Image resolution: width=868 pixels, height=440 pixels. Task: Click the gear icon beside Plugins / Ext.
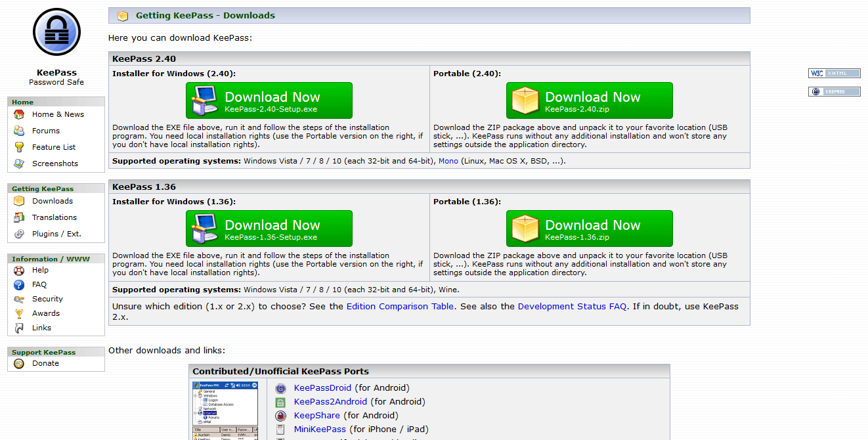(19, 234)
